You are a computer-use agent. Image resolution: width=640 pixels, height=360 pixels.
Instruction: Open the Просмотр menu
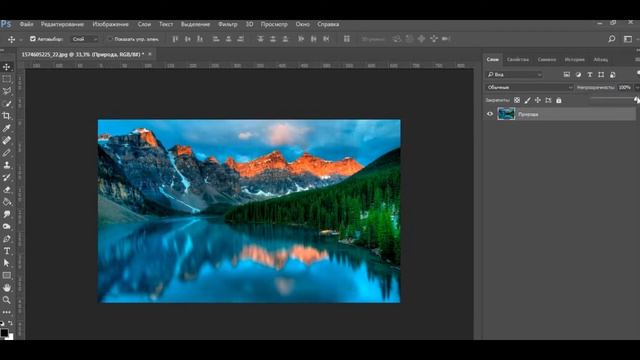pos(274,24)
